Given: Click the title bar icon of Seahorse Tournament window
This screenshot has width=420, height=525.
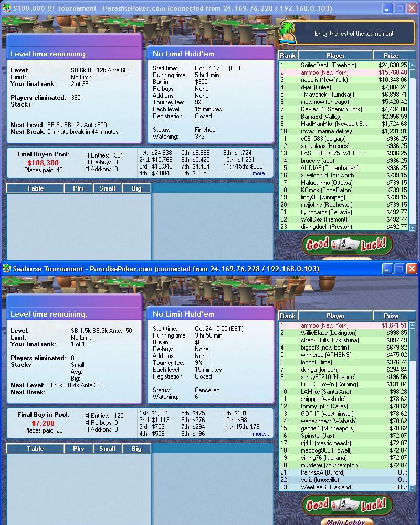Looking at the screenshot, I should (x=6, y=268).
